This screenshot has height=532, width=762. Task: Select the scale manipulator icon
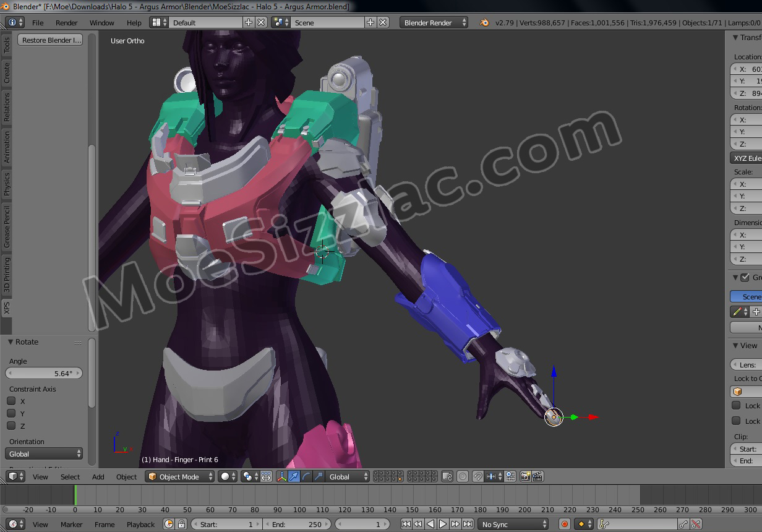318,476
